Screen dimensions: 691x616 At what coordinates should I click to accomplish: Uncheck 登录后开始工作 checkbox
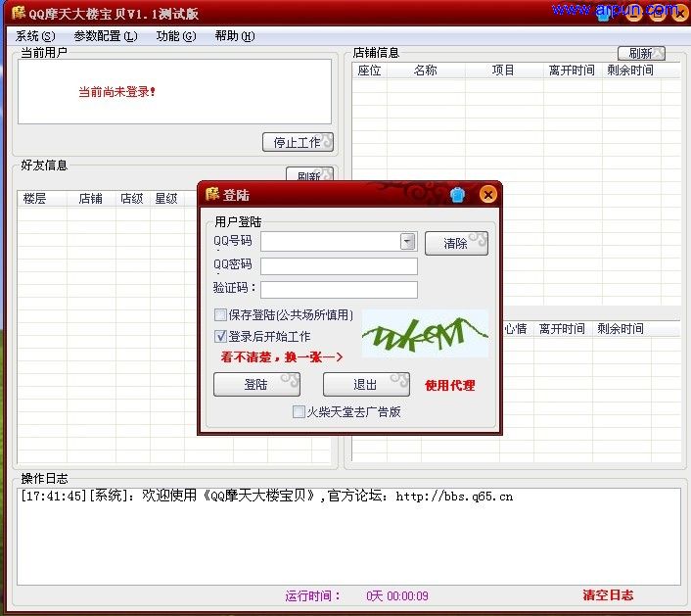click(x=220, y=337)
